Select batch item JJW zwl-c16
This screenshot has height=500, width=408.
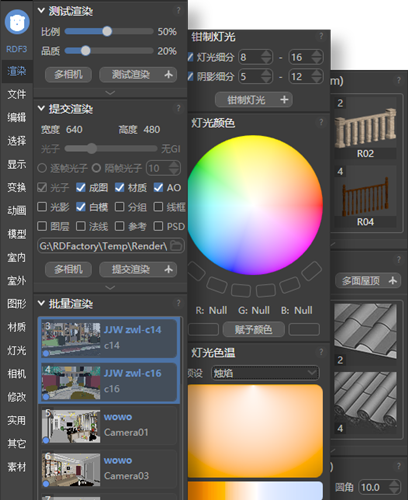[109, 382]
